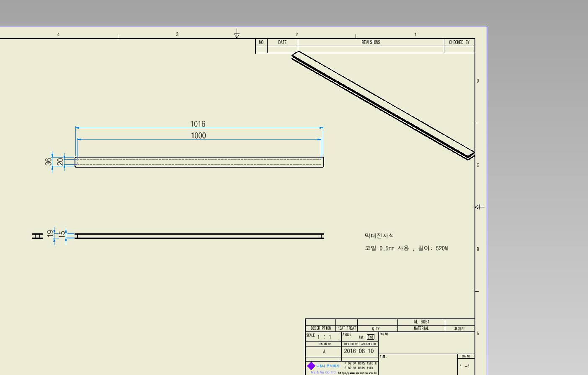Open the www.naandna.co.kr website link

[358, 373]
